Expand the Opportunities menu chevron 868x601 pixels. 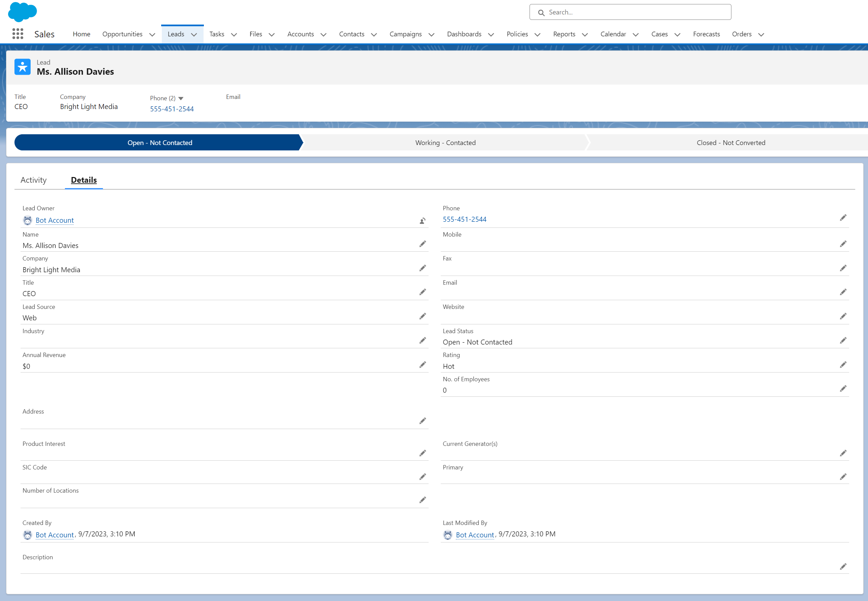tap(152, 35)
